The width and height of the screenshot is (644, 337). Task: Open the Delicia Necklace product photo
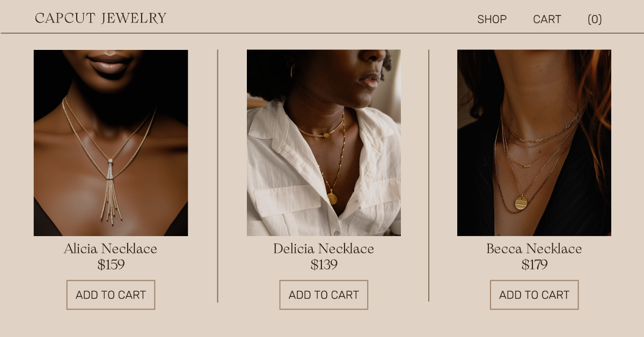point(324,143)
